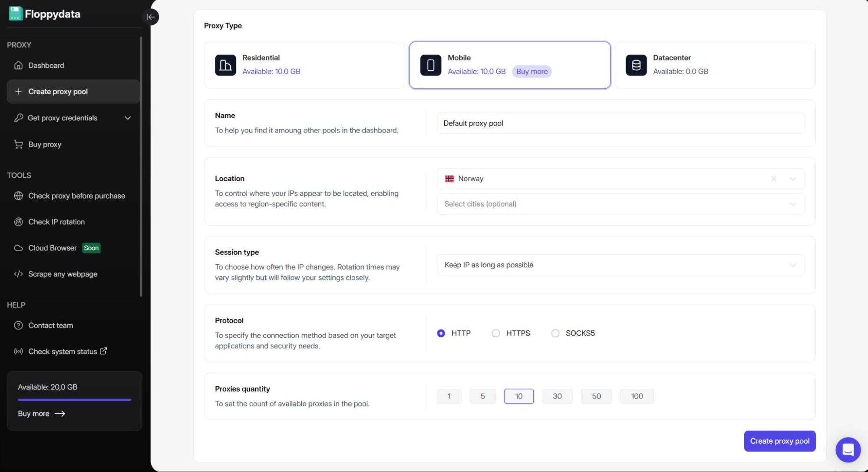
Task: Collapse the sidebar with arrow icon
Action: [x=150, y=17]
